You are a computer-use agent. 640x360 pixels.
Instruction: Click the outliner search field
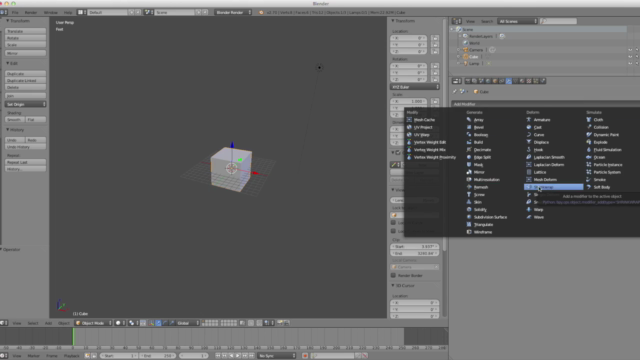point(558,21)
